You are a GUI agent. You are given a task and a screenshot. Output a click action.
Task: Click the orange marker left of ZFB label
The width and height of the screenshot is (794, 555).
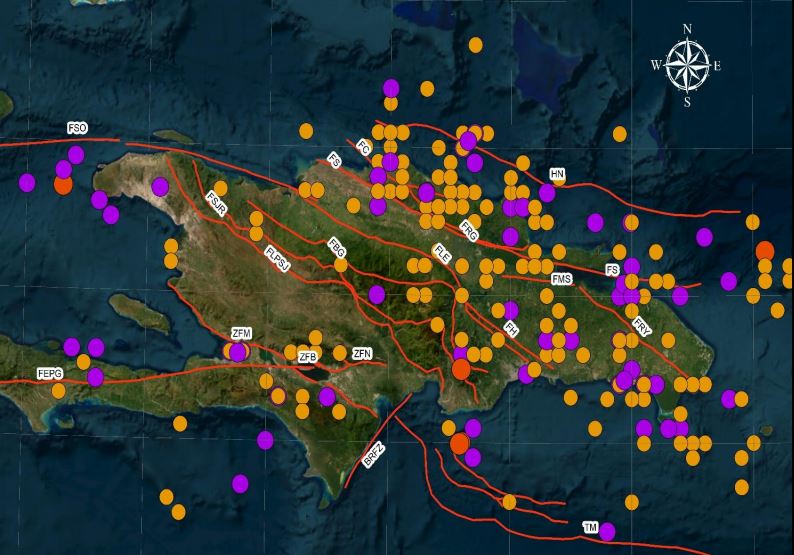[292, 353]
